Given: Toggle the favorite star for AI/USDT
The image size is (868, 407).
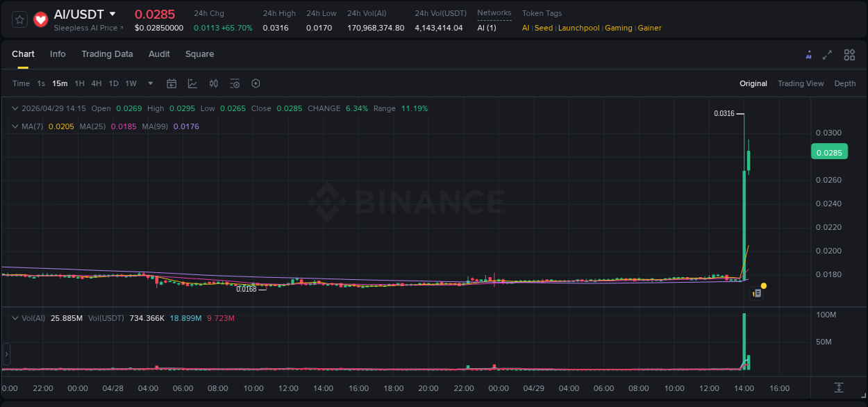Looking at the screenshot, I should tap(19, 19).
